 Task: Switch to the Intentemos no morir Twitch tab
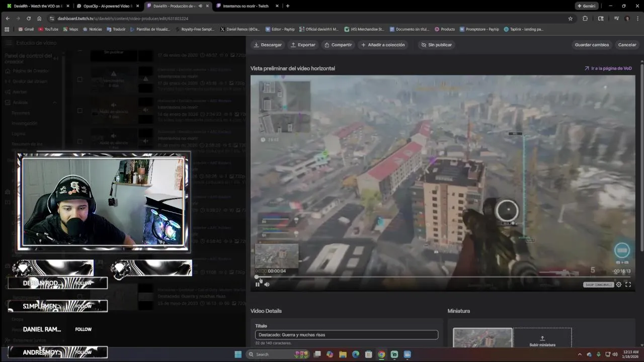[x=246, y=6]
